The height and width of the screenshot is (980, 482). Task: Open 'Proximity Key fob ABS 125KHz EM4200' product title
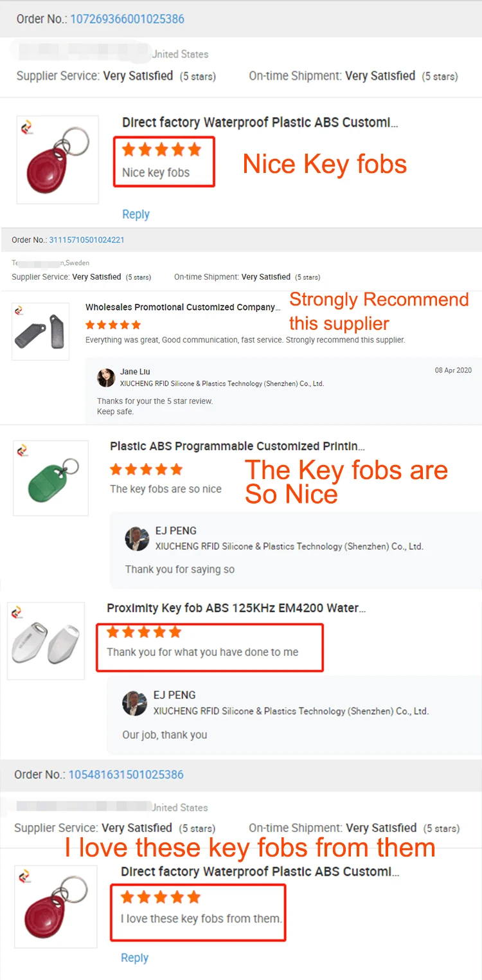coord(236,608)
